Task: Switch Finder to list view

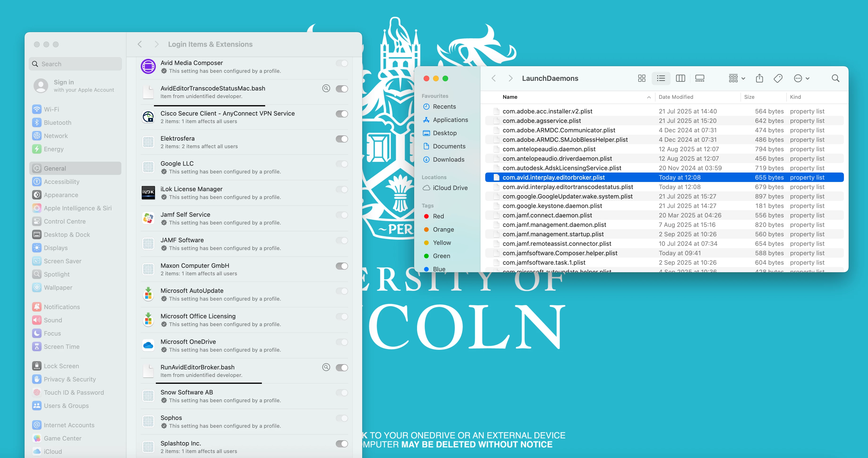Action: coord(661,78)
